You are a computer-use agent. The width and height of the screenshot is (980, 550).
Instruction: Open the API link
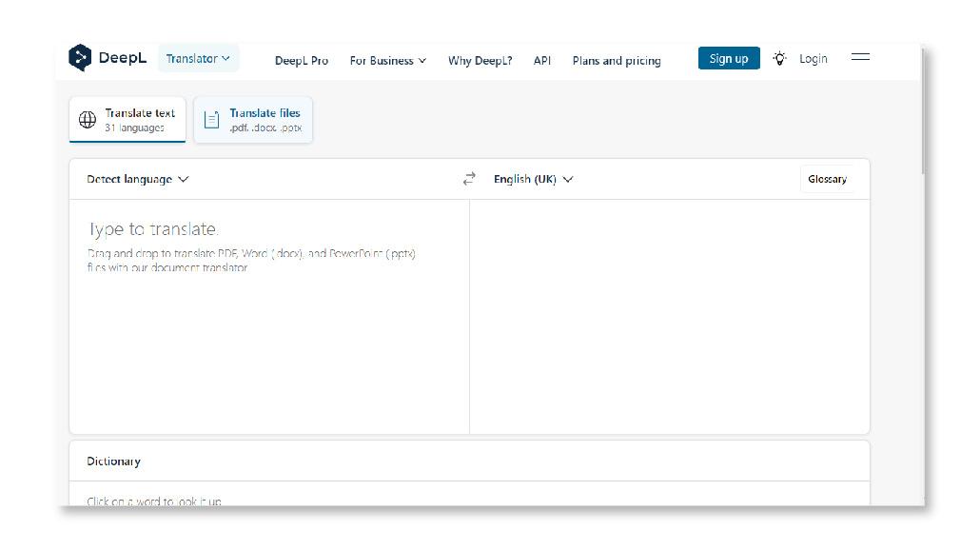[542, 61]
